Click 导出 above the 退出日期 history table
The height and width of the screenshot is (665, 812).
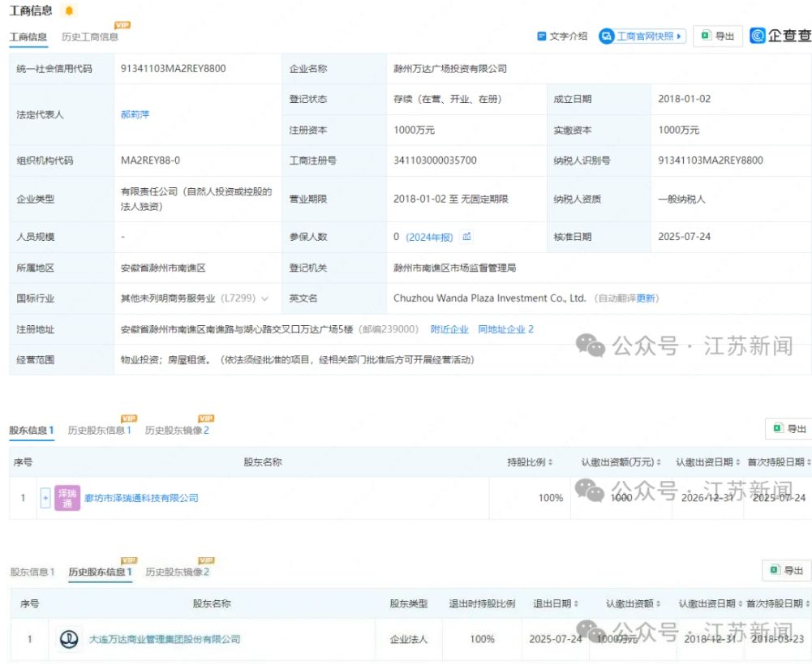click(x=787, y=570)
